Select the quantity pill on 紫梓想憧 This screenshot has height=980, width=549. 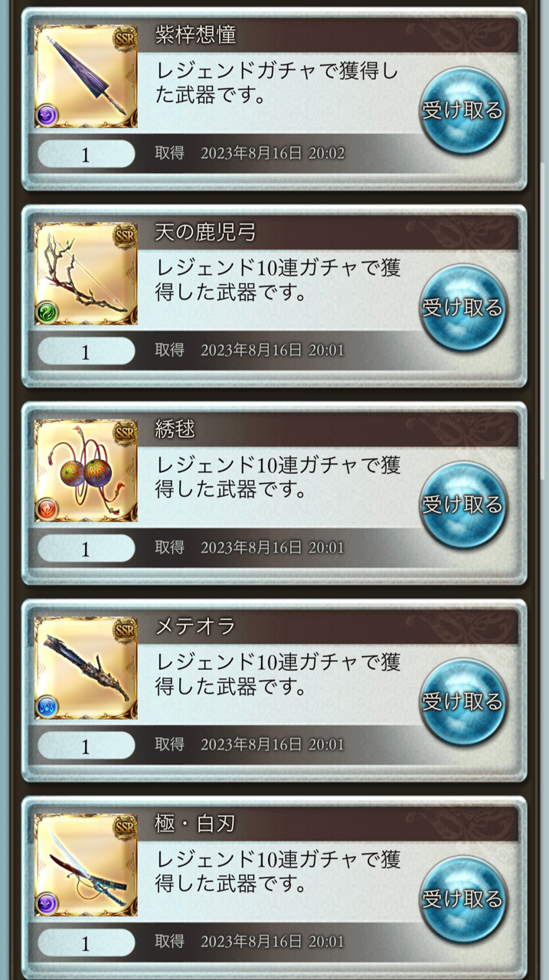[86, 154]
